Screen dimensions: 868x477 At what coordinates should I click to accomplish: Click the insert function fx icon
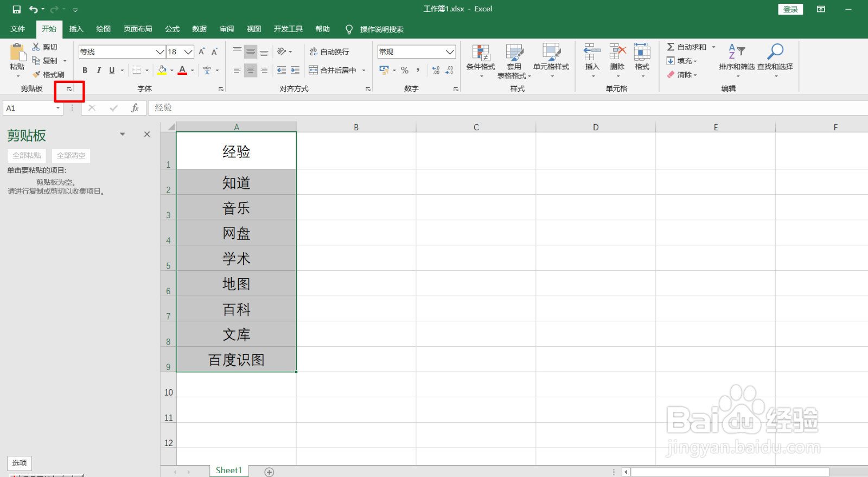[135, 108]
